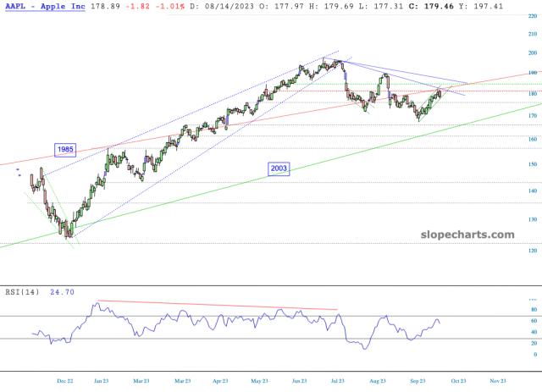Click the RSI(14) indicator label
The height and width of the screenshot is (392, 542).
(23, 292)
